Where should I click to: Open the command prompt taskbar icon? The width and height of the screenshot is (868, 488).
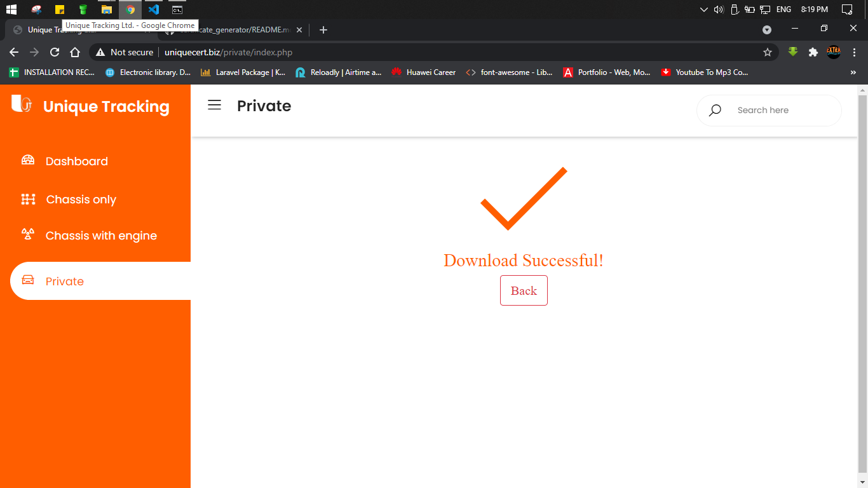click(x=177, y=10)
